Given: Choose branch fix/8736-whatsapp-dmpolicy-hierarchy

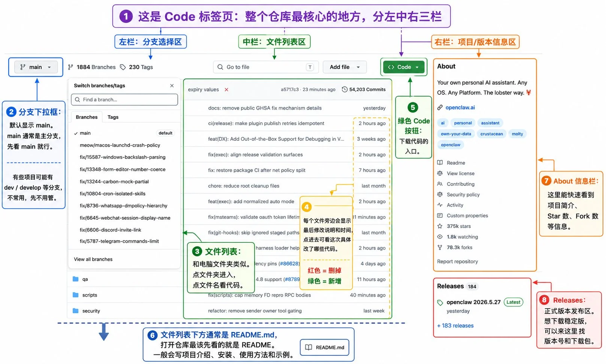Looking at the screenshot, I should pos(123,206).
